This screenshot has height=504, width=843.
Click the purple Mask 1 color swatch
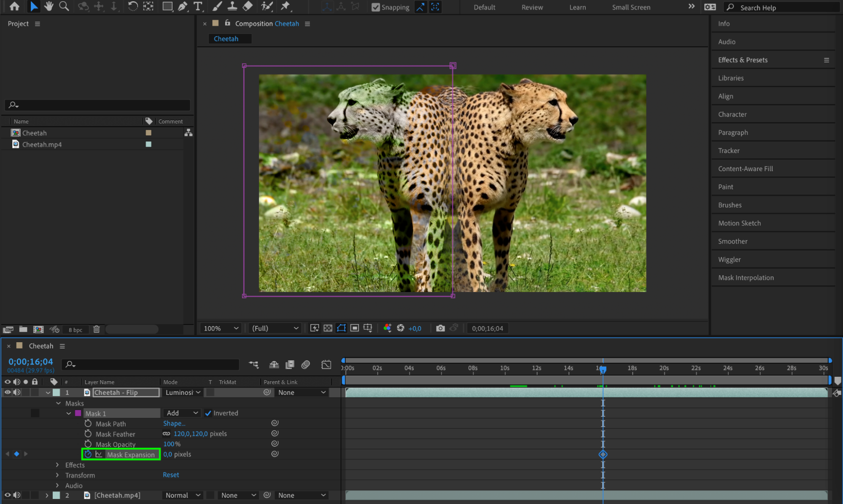78,413
